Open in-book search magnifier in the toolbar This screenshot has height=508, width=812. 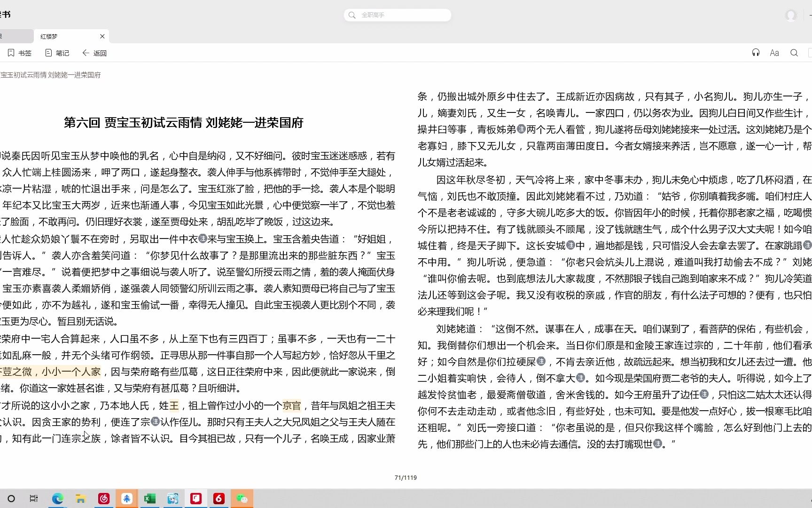pyautogui.click(x=794, y=53)
